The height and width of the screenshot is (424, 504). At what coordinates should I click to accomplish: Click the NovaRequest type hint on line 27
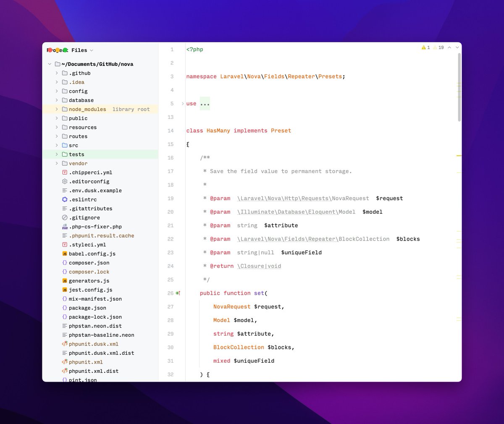[x=232, y=307]
